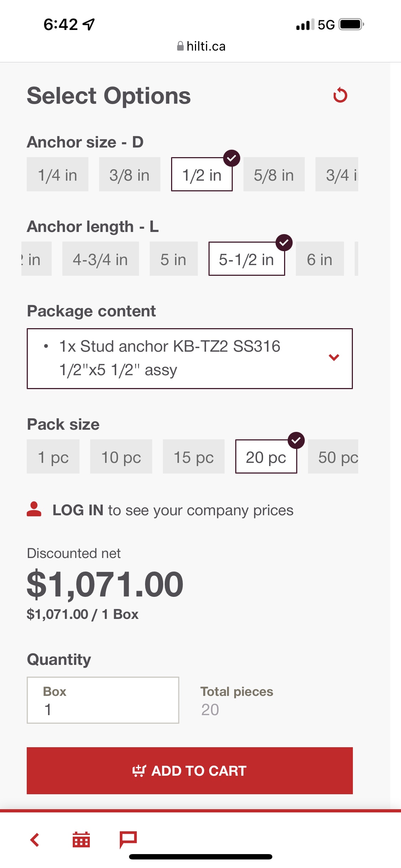Pick the 4-3/4 in anchor length

coord(100,259)
